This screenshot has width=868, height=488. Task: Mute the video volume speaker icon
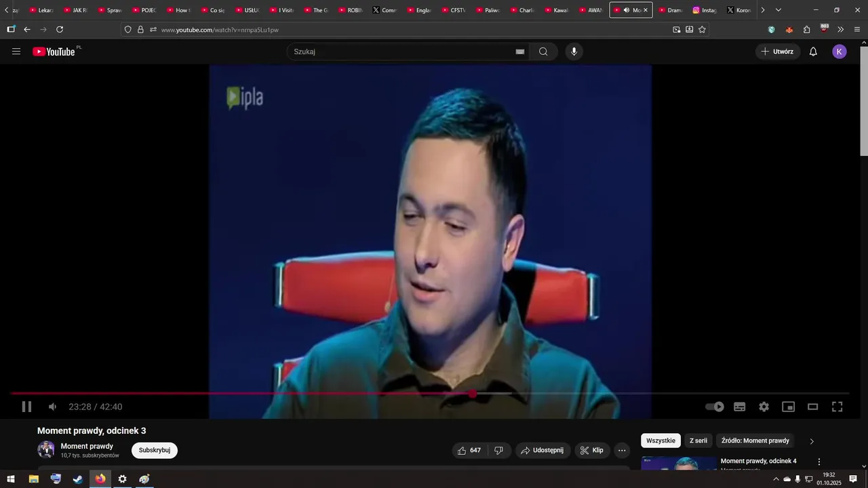pos(52,407)
